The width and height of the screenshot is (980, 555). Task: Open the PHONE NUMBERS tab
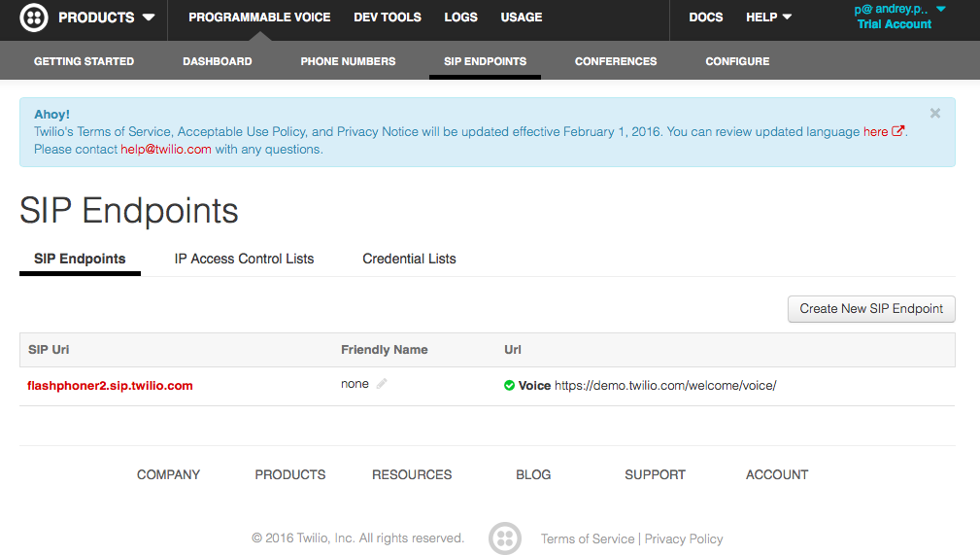pyautogui.click(x=348, y=61)
